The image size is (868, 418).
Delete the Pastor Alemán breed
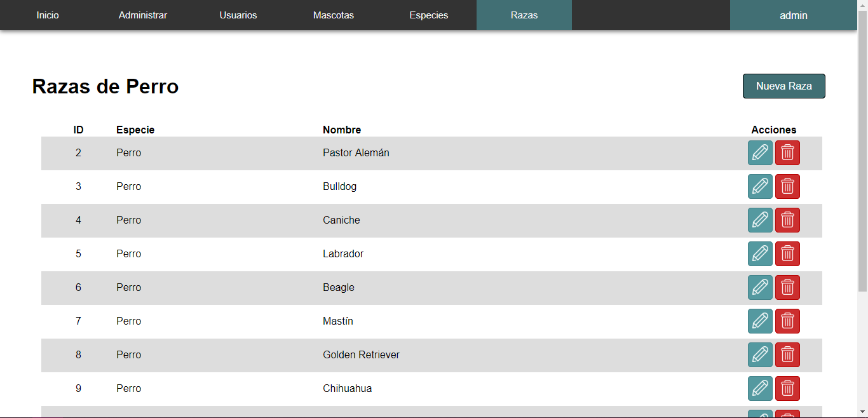point(787,152)
